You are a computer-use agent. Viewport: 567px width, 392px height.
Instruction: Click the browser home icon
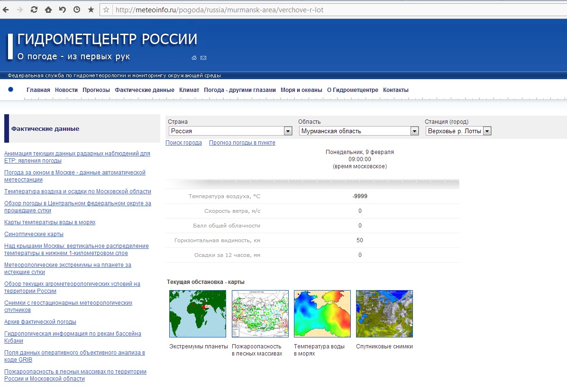(48, 9)
